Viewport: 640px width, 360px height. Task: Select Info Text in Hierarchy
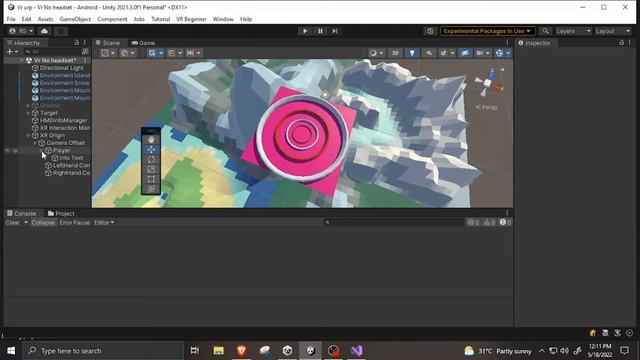71,158
